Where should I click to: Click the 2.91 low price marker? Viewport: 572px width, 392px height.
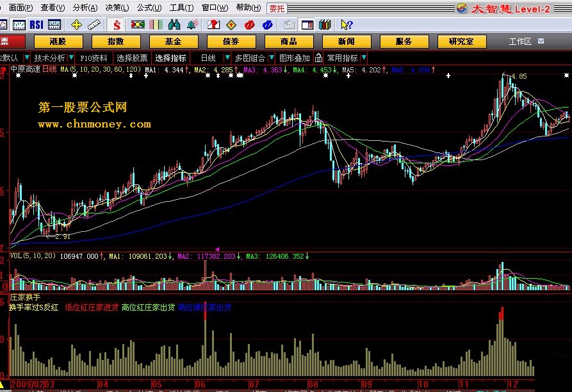(x=62, y=236)
